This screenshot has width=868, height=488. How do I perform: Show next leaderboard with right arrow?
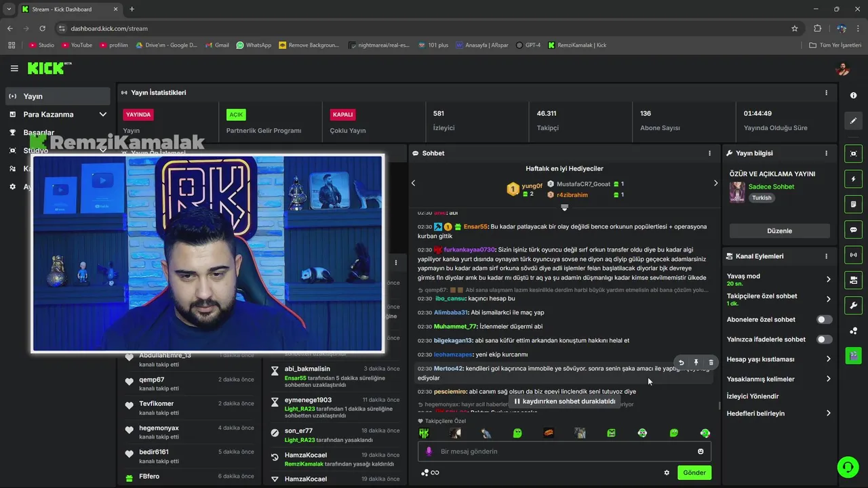click(715, 183)
